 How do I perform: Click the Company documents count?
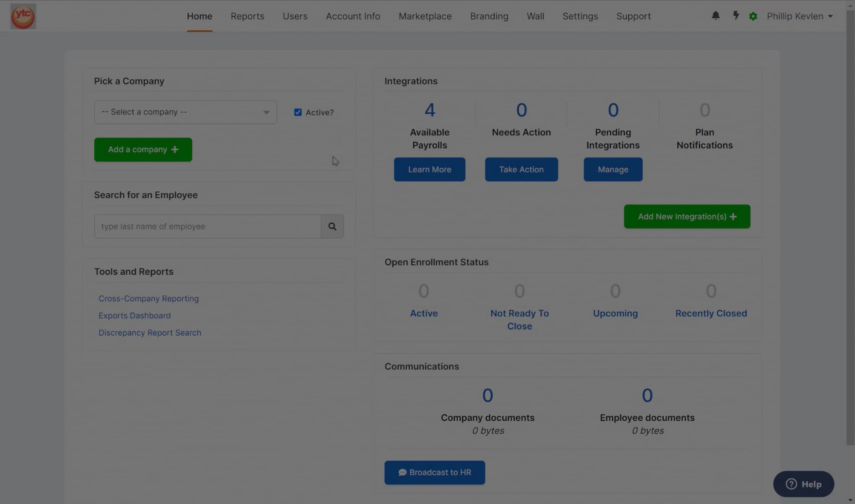(487, 396)
